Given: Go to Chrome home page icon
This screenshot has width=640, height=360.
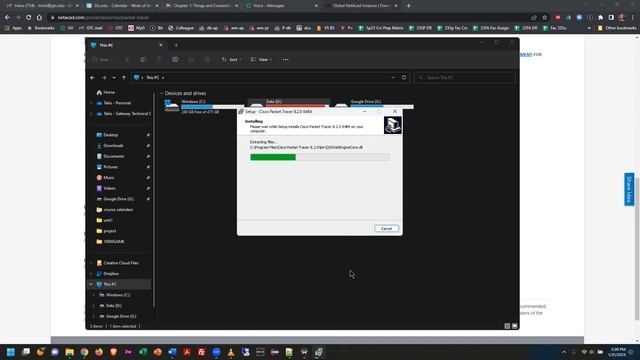Looking at the screenshot, I should (39, 18).
